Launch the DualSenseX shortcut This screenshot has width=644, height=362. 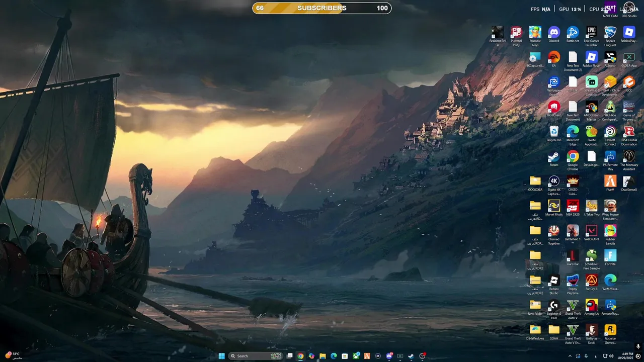[x=629, y=183]
